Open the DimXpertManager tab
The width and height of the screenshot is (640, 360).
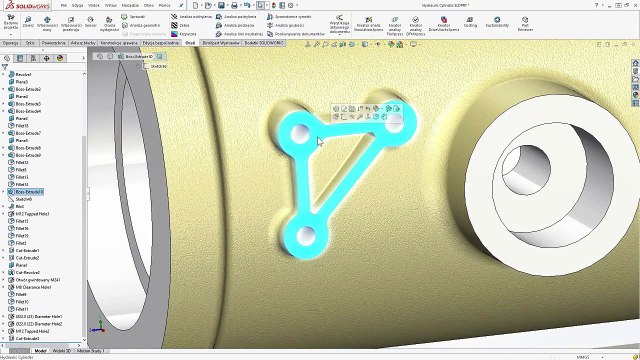coord(47,58)
